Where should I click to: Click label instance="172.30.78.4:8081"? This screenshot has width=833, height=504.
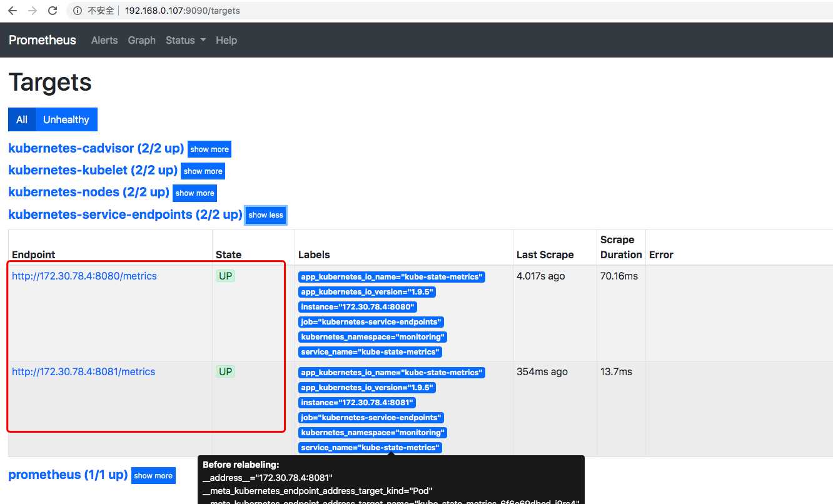point(357,403)
